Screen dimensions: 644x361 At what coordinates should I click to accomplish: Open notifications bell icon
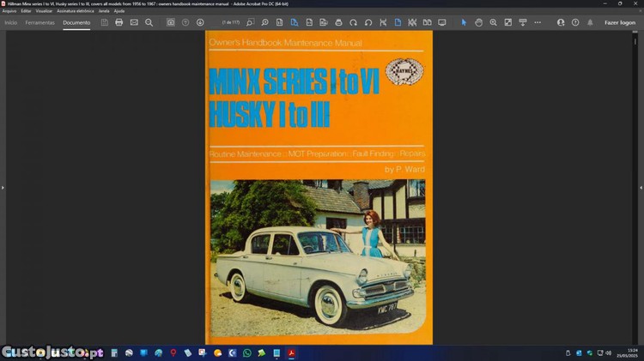590,22
